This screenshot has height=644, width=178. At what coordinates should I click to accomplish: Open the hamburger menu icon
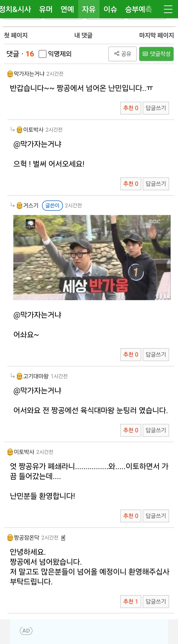tap(168, 9)
